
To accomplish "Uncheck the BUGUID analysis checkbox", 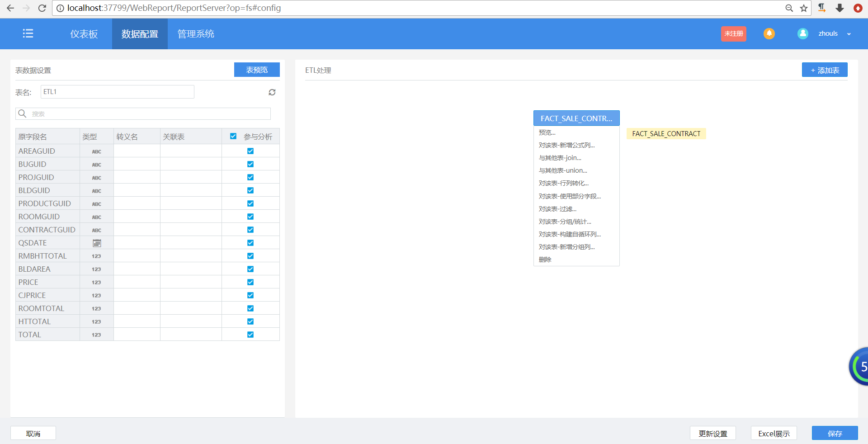I will (x=250, y=164).
